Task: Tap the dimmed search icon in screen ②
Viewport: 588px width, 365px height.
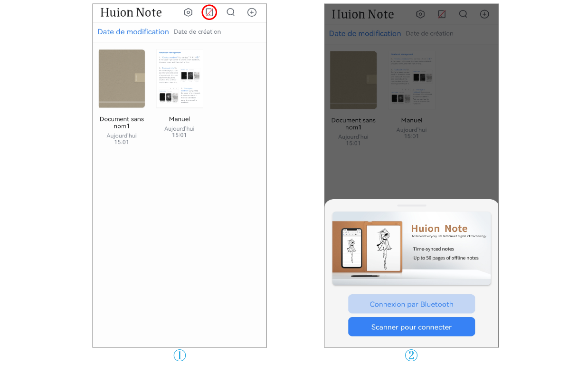Action: coord(463,14)
